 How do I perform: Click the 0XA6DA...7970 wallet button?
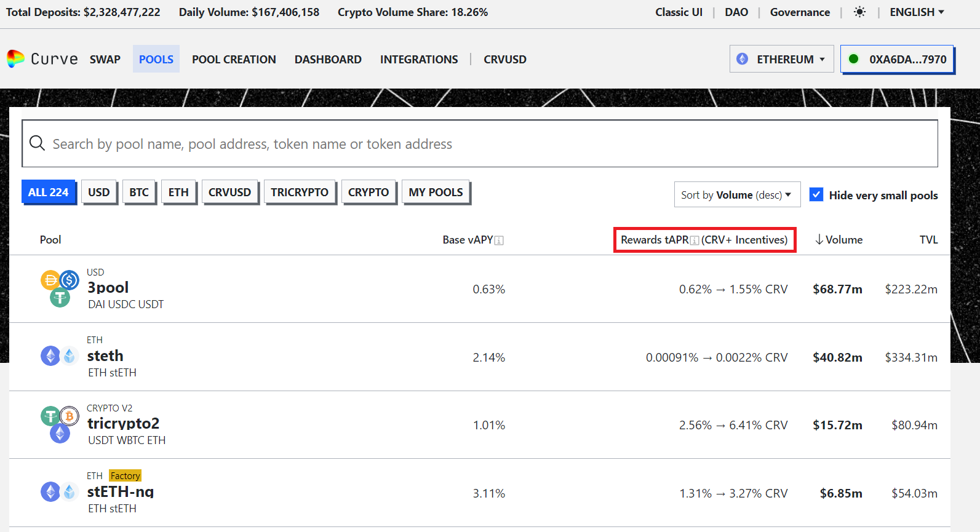pos(898,59)
